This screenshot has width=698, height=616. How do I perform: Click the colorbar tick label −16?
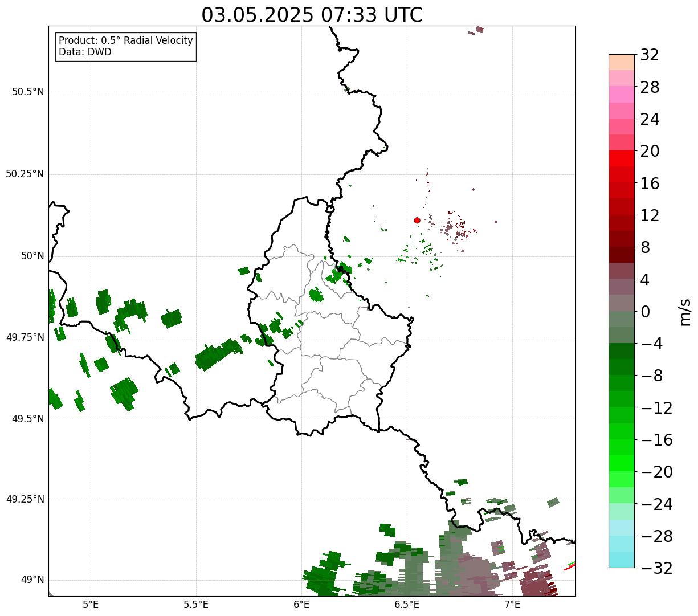pyautogui.click(x=656, y=440)
